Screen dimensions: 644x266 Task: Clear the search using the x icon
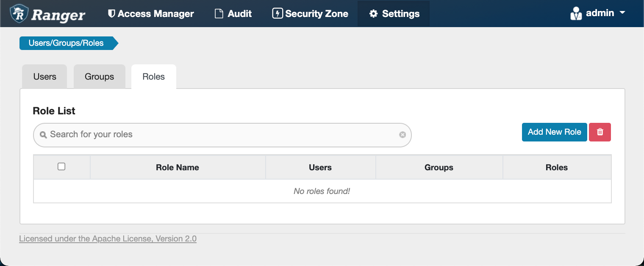click(402, 134)
